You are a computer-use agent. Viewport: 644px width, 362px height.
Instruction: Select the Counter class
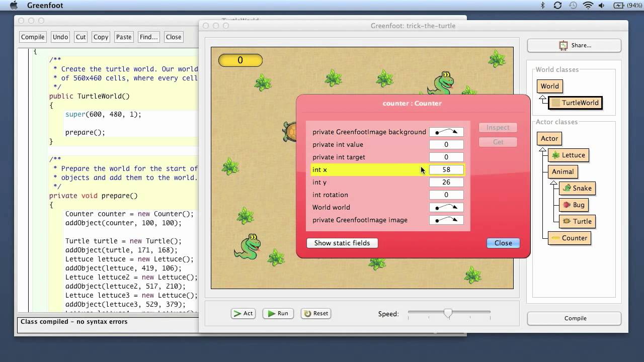click(x=570, y=238)
